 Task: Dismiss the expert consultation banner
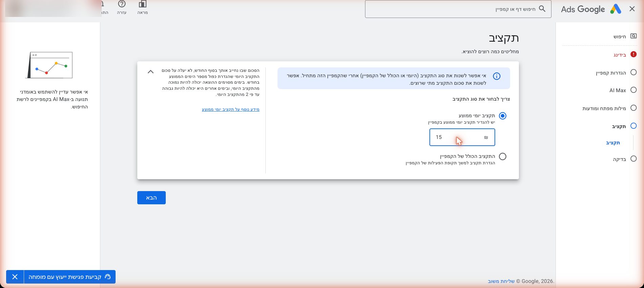coord(15,277)
